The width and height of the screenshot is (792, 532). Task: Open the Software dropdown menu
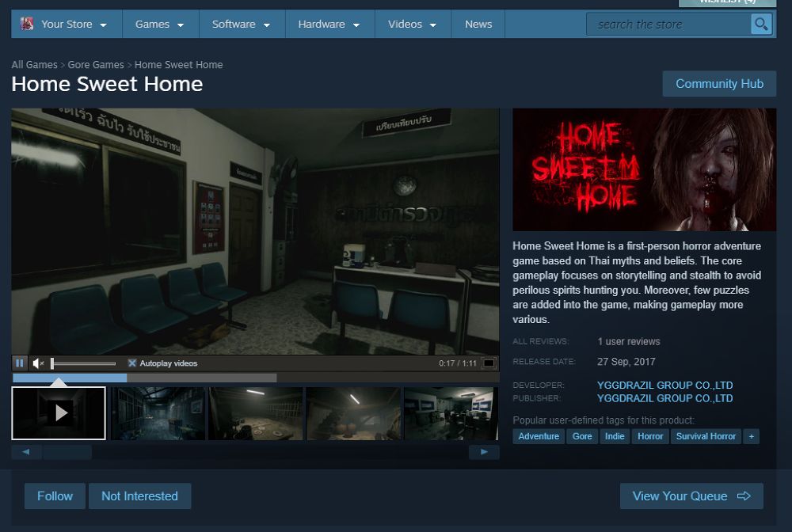[x=241, y=24]
